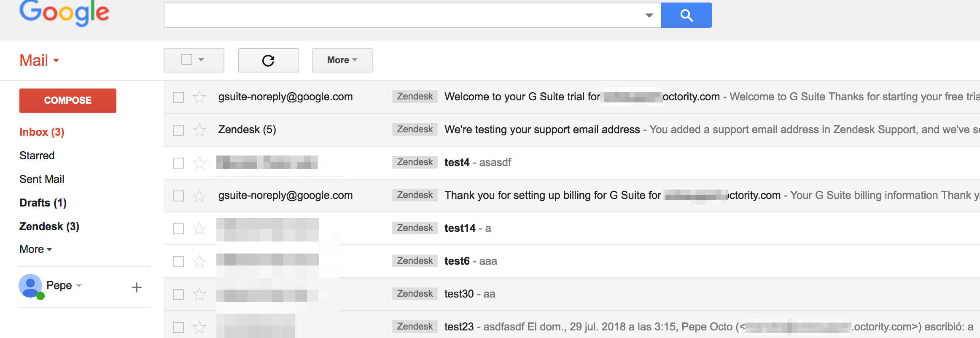
Task: Expand the More actions toolbar dropdown
Action: click(342, 60)
